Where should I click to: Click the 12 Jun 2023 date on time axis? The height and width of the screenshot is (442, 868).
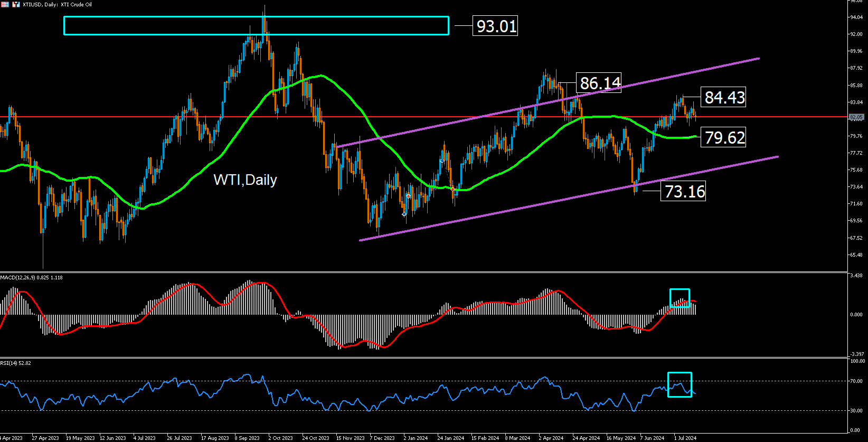point(113,438)
